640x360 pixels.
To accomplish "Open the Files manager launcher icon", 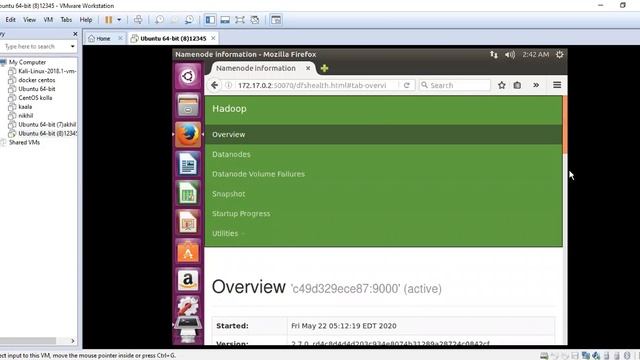I will (x=188, y=105).
